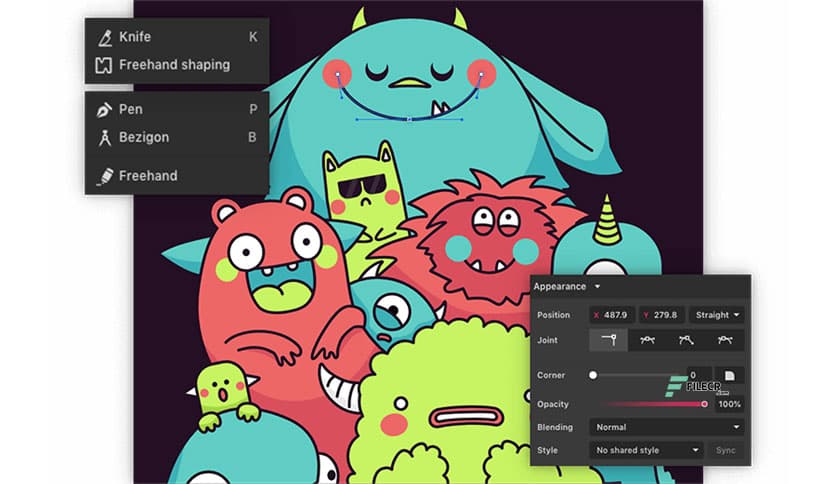Select the Knife tool from the menu
836x484 pixels.
[x=176, y=37]
